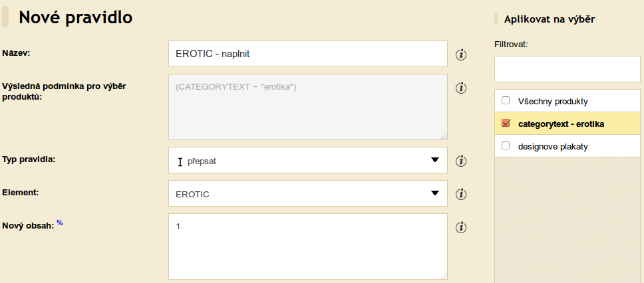Click into the Filtrovat input box
Screen dimensions: 644x283
[x=567, y=69]
